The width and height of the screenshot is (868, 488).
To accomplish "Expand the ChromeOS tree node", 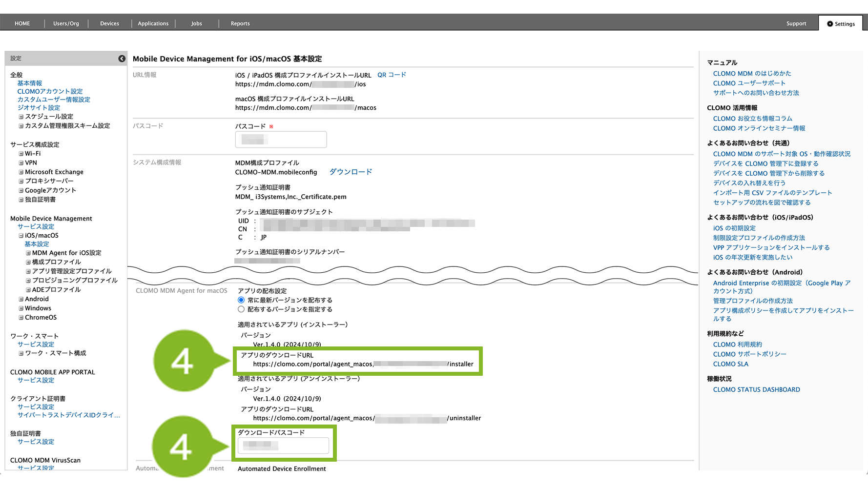I will [21, 318].
